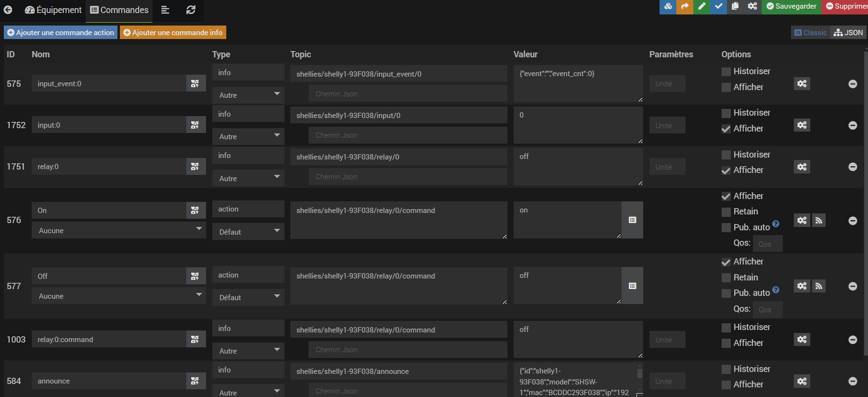The image size is (868, 397).
Task: Open the Défaut subtype dropdown for Off command
Action: point(248,297)
